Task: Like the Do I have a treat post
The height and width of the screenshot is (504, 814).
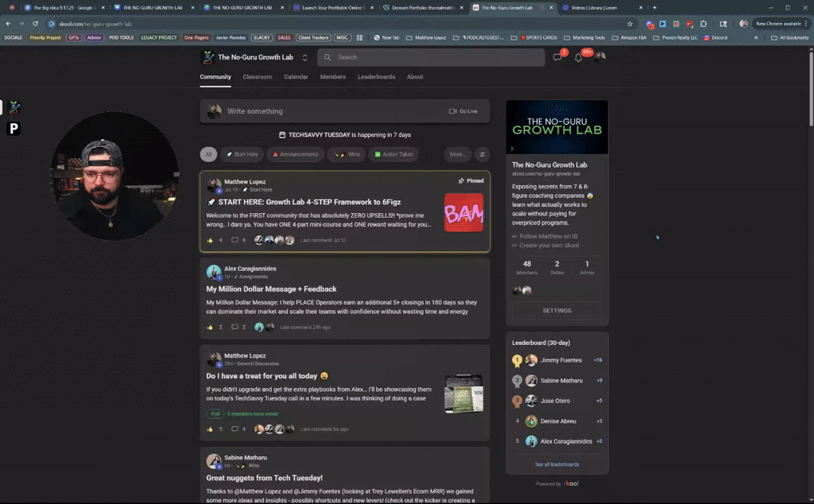Action: pyautogui.click(x=210, y=429)
